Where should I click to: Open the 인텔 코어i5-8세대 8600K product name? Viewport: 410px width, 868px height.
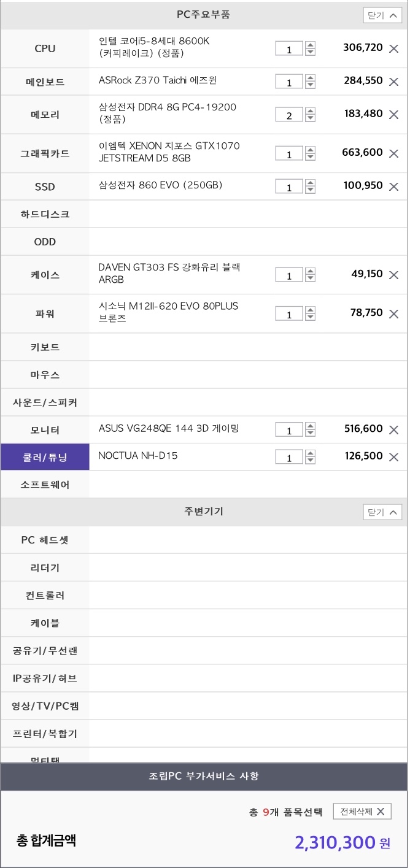click(154, 47)
